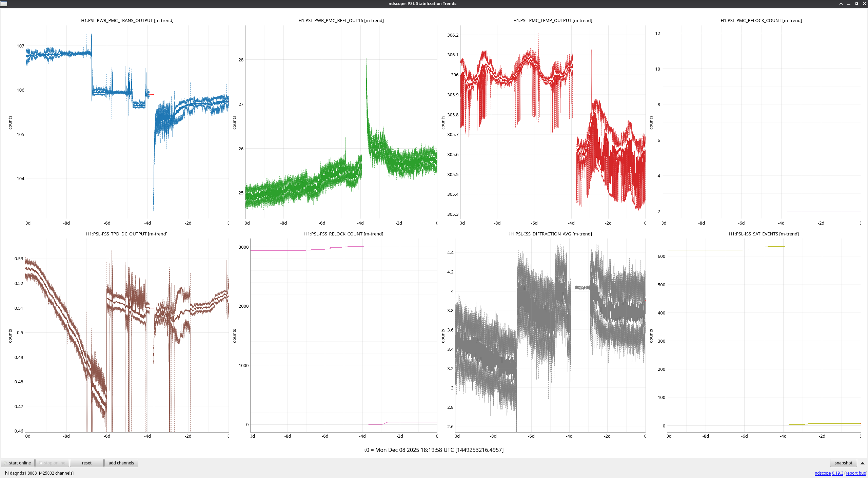Click the H1:PSL-FSS_RELOCK_COUNT plot title
The image size is (868, 478).
point(343,234)
